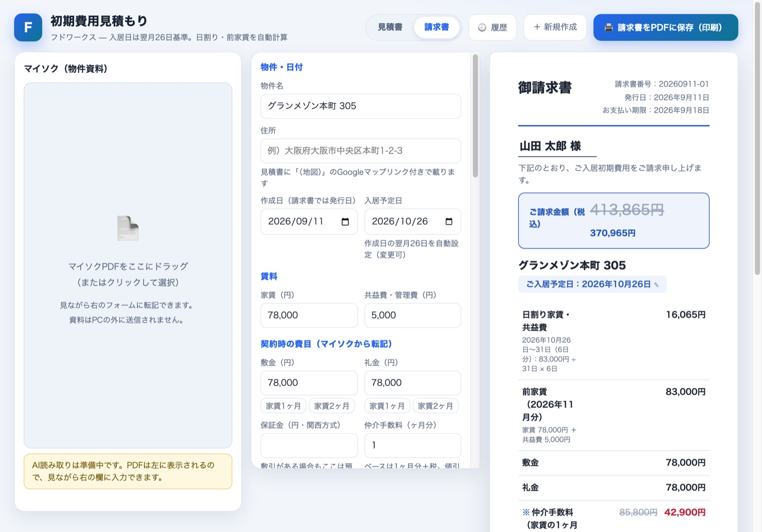Click the お支払い期限：2026年9月18日 text
762x532 pixels.
pos(656,110)
